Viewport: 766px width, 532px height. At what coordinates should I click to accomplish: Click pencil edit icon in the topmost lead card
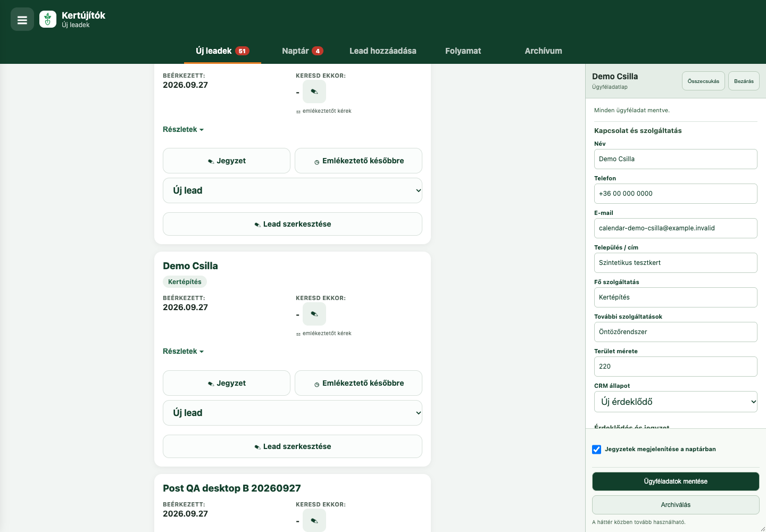pos(314,92)
